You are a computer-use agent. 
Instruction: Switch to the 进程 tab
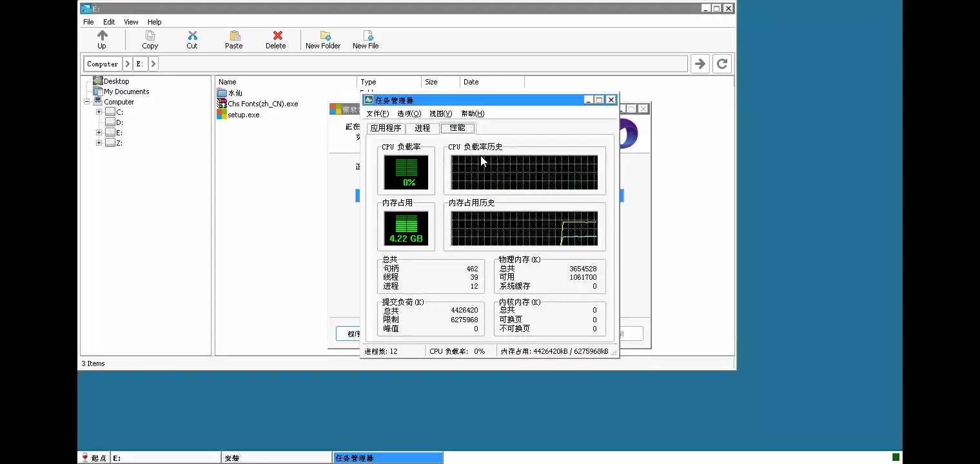(422, 128)
